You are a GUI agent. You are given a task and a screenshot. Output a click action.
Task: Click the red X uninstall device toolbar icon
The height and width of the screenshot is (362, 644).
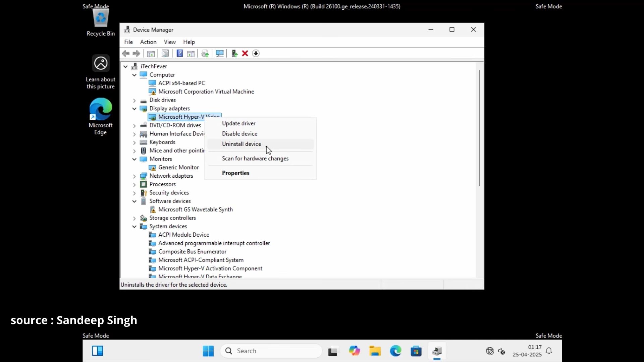click(x=245, y=53)
